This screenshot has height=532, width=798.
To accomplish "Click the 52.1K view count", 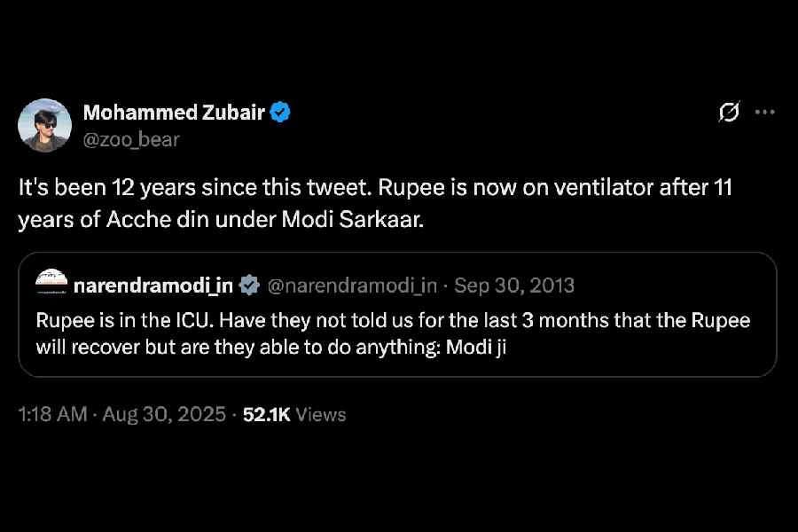I will [x=266, y=414].
